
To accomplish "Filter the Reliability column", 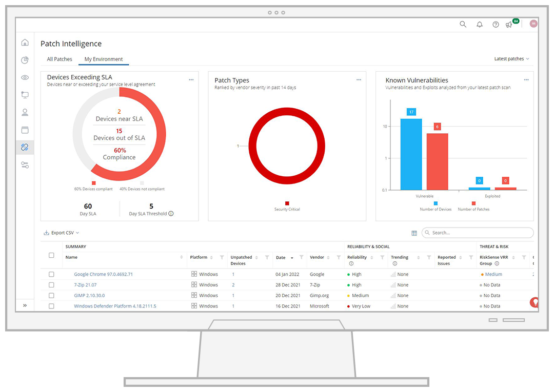I will (x=382, y=258).
